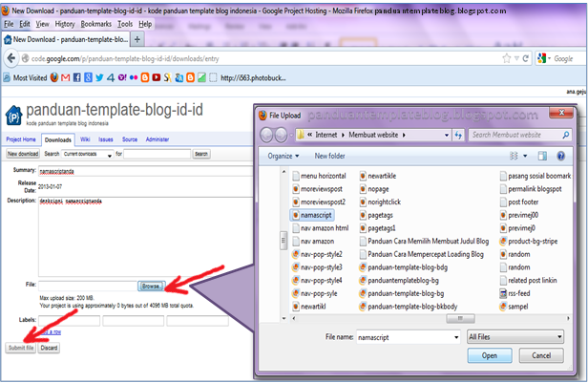Click the File Upload dialog forward button

click(282, 135)
